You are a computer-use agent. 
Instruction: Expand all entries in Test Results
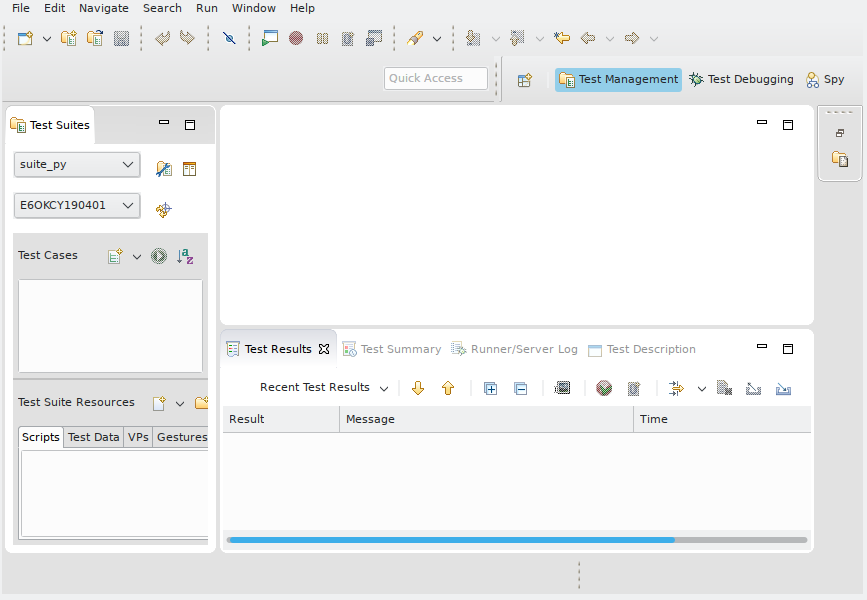click(x=490, y=388)
